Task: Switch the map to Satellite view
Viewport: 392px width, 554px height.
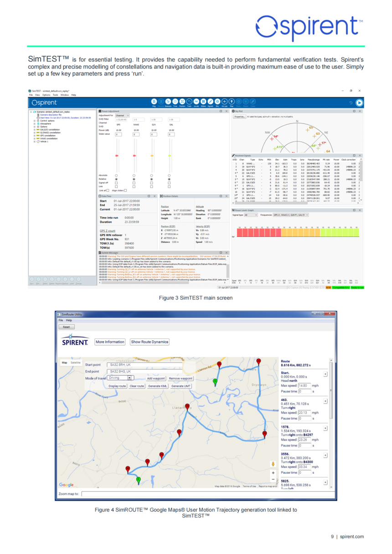Action: [75, 363]
